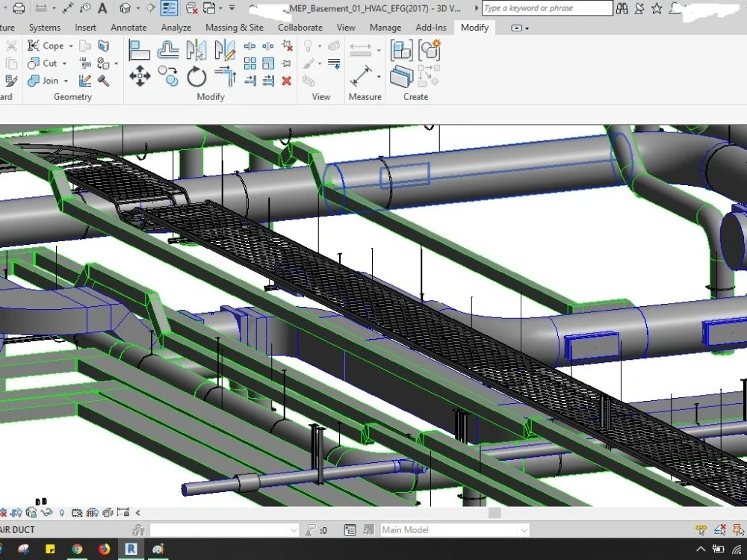Click the Cope button
Viewport: 747px width, 560px height.
(x=49, y=46)
